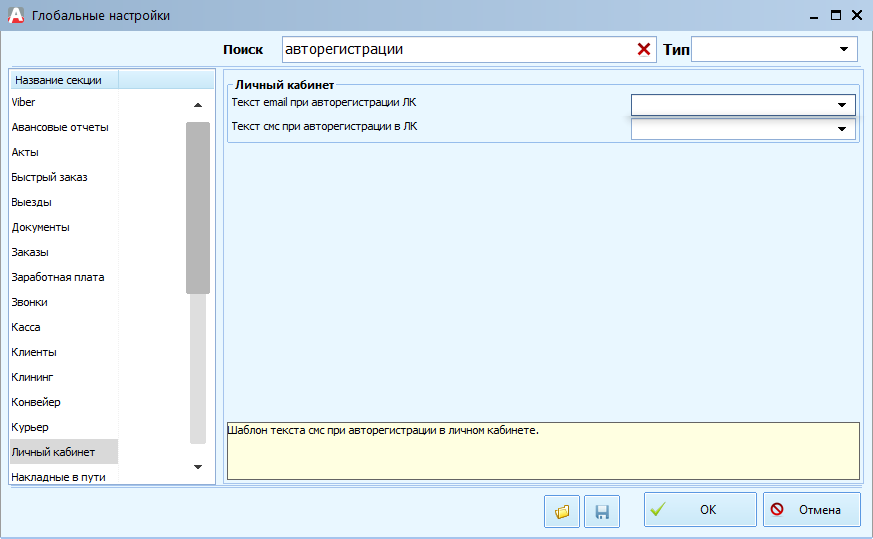Confirm settings with OK button
Screen dimensions: 873x539
700,509
